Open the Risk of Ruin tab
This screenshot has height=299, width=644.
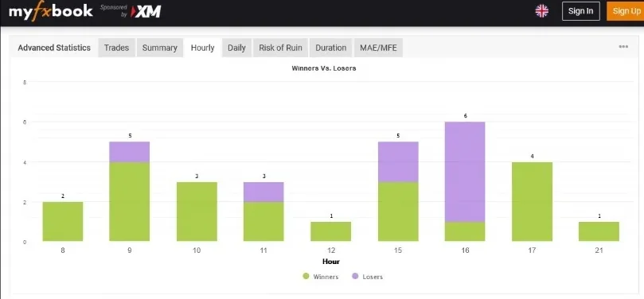tap(280, 48)
